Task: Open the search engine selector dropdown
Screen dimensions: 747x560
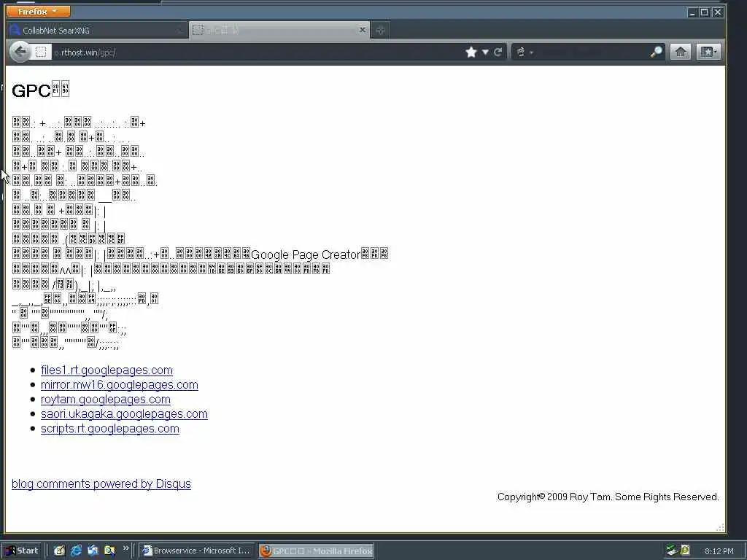Action: [x=524, y=52]
